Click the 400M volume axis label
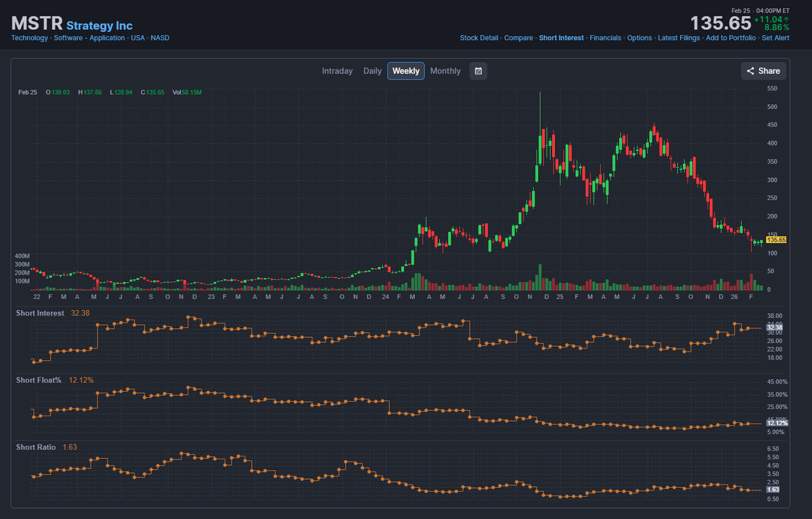This screenshot has height=519, width=812. [22, 256]
